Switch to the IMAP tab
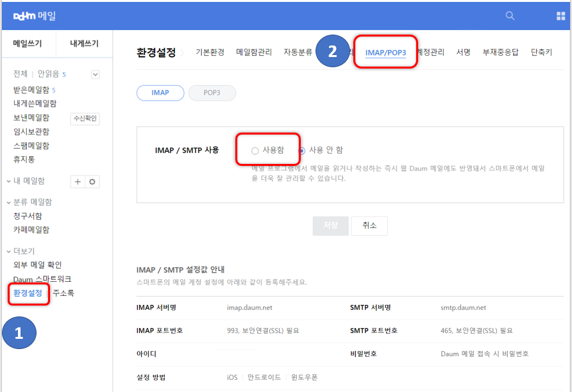 160,93
